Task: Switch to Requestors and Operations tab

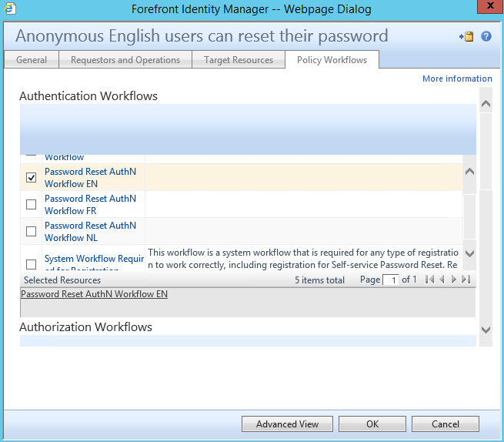Action: click(125, 60)
